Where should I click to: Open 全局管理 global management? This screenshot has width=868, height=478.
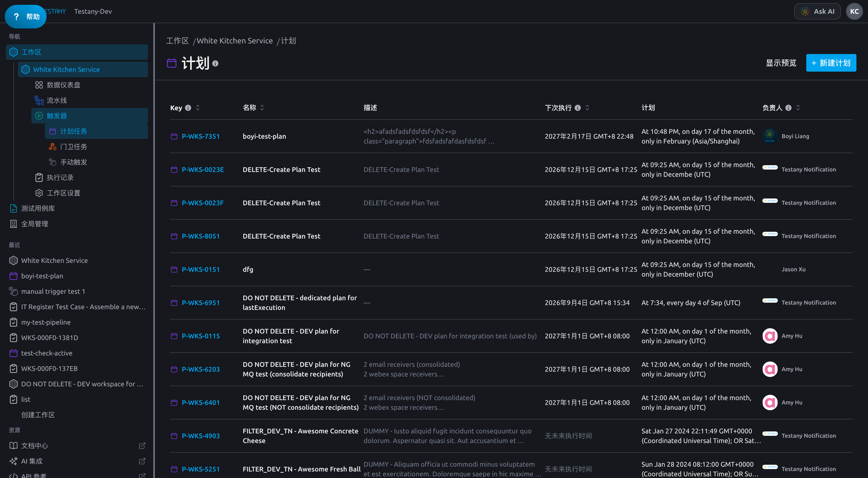pos(77,224)
